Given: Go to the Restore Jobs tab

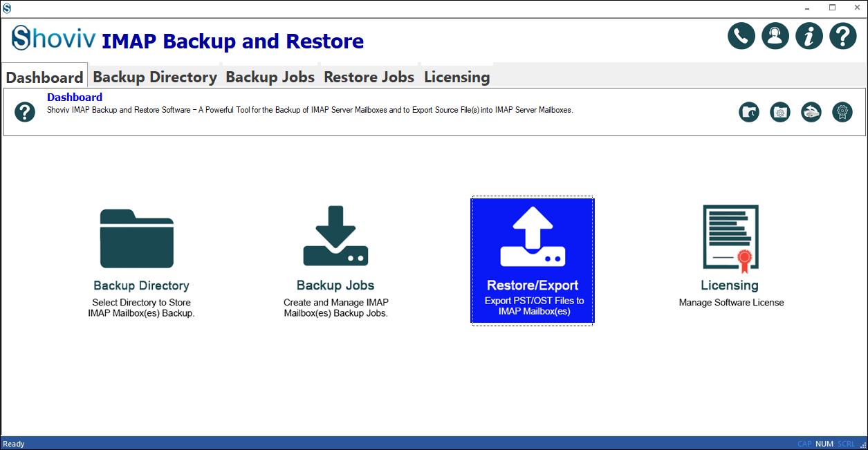Looking at the screenshot, I should (369, 77).
